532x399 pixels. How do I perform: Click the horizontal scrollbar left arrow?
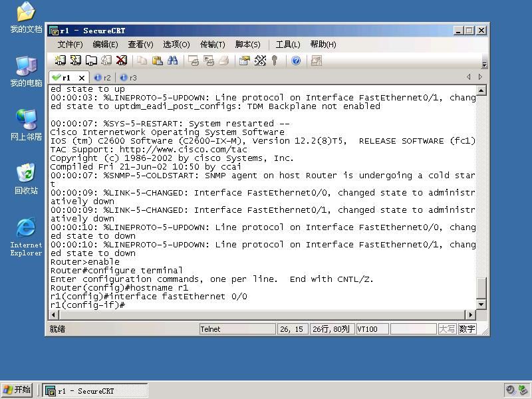pyautogui.click(x=54, y=315)
